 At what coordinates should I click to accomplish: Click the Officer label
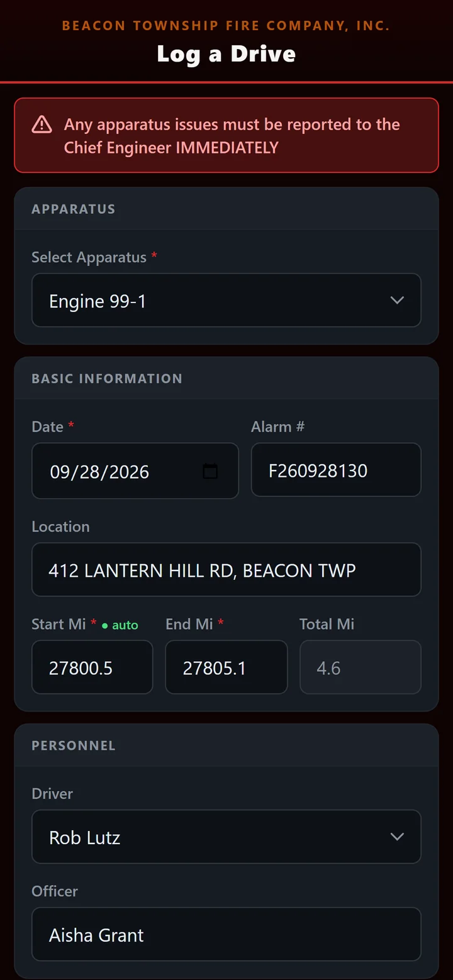pos(55,891)
